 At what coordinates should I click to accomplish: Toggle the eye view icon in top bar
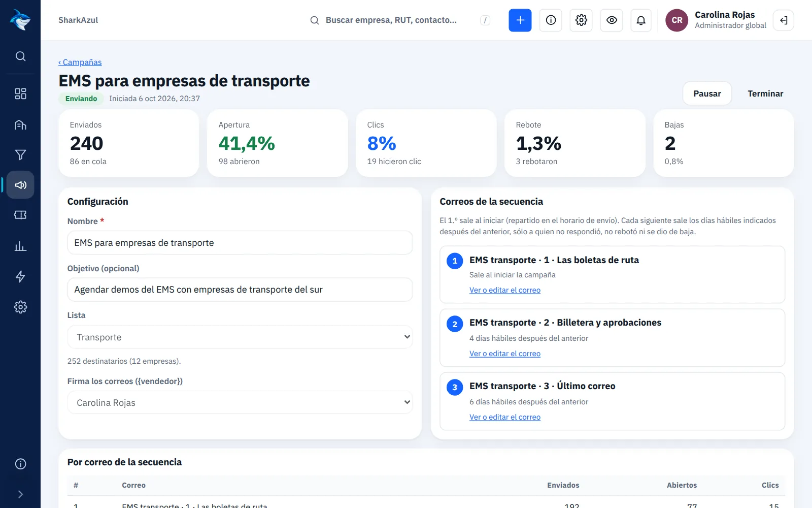click(x=612, y=20)
